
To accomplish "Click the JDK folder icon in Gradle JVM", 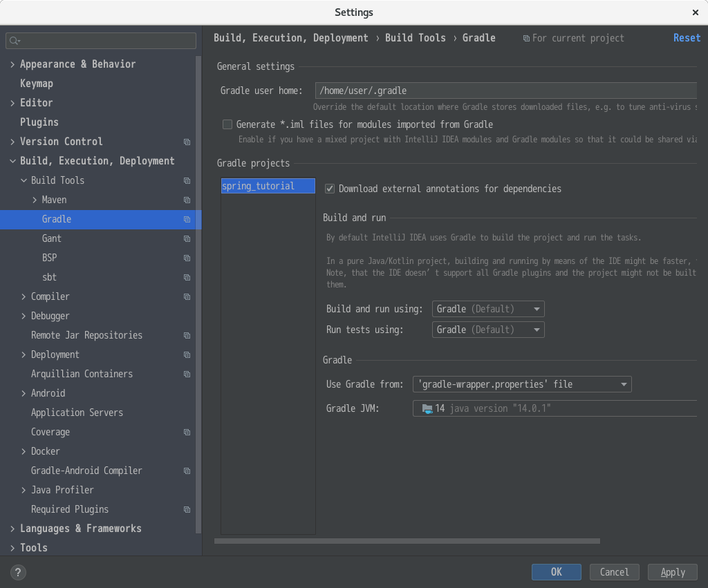I will 427,409.
